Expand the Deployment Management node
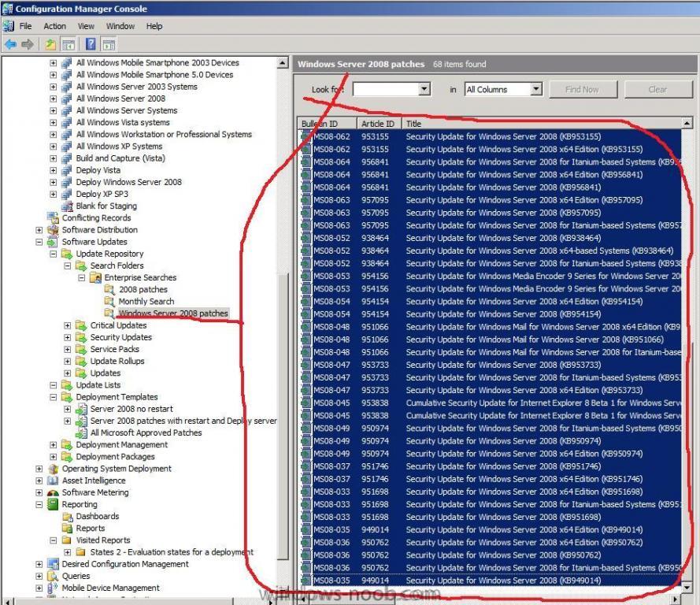The height and width of the screenshot is (605, 700). [53, 445]
